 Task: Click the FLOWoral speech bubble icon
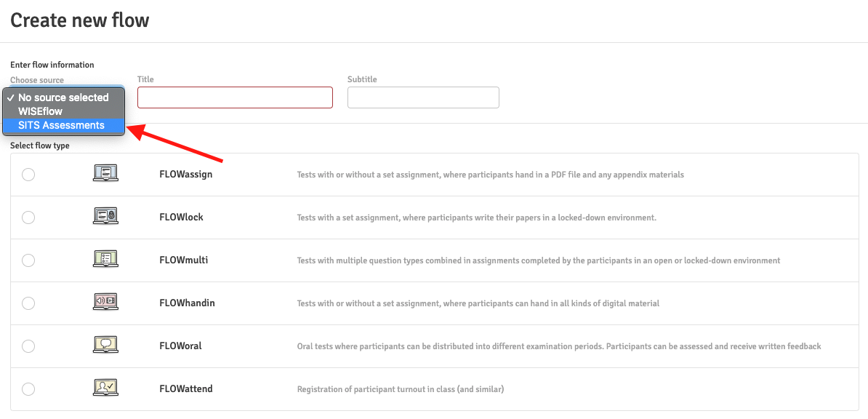point(105,346)
